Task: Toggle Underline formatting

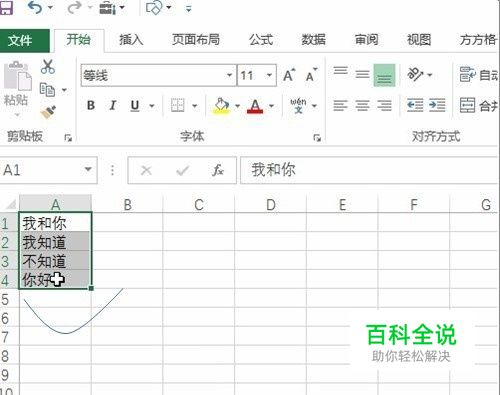Action: (x=135, y=106)
